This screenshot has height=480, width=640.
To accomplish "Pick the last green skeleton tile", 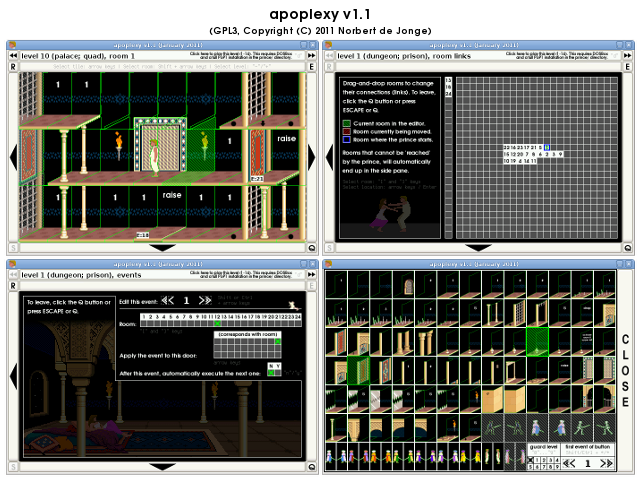I will click(604, 429).
